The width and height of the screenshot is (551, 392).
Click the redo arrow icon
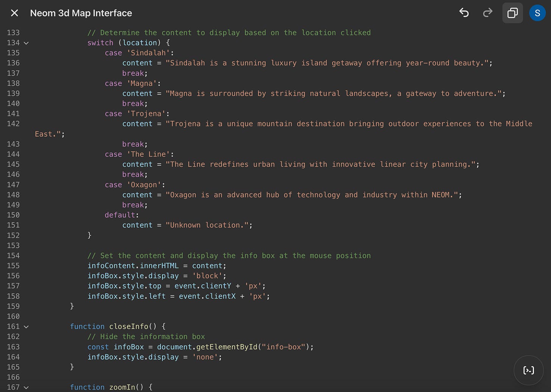coord(488,13)
